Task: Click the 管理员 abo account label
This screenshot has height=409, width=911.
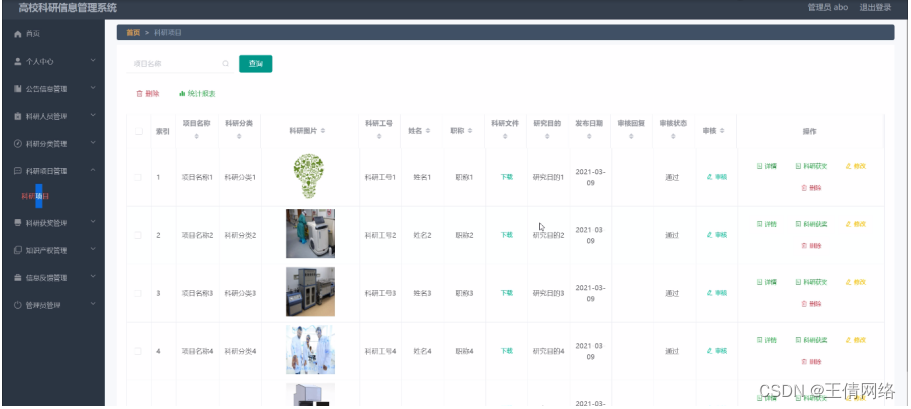Action: tap(827, 8)
